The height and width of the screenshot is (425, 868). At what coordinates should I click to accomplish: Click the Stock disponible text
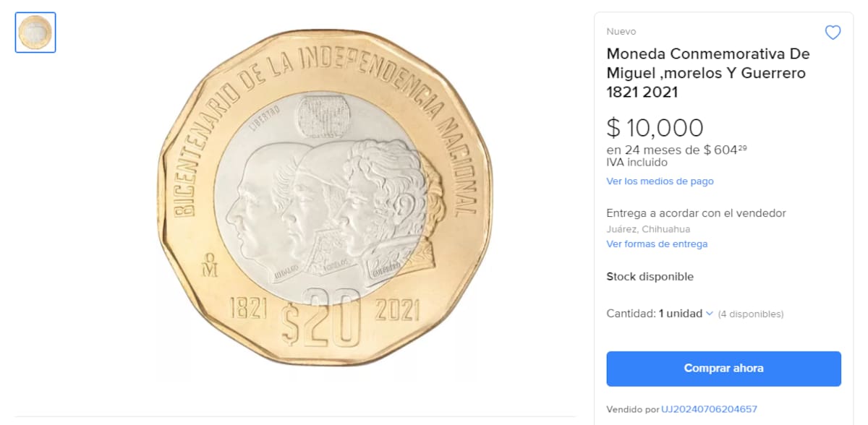pos(650,276)
